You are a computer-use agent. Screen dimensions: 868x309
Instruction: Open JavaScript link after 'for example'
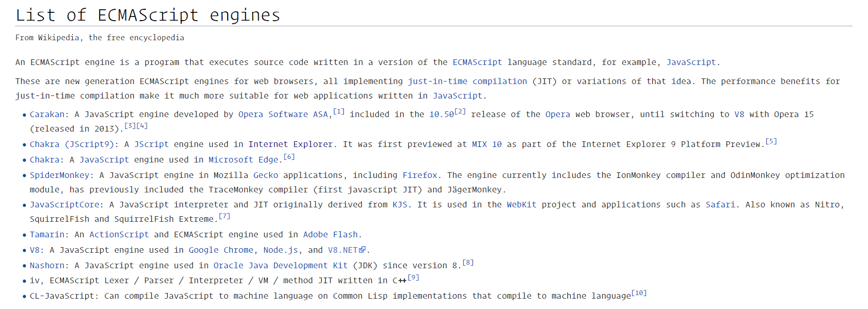coord(691,62)
